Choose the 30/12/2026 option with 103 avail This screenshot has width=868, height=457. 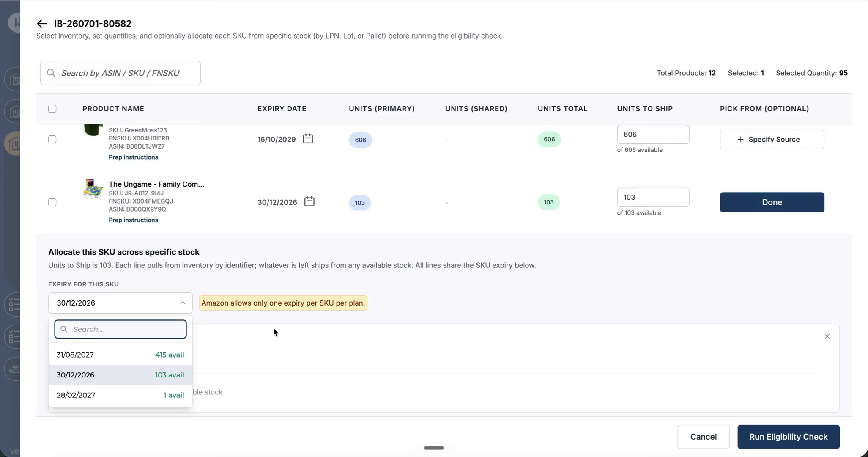point(120,375)
